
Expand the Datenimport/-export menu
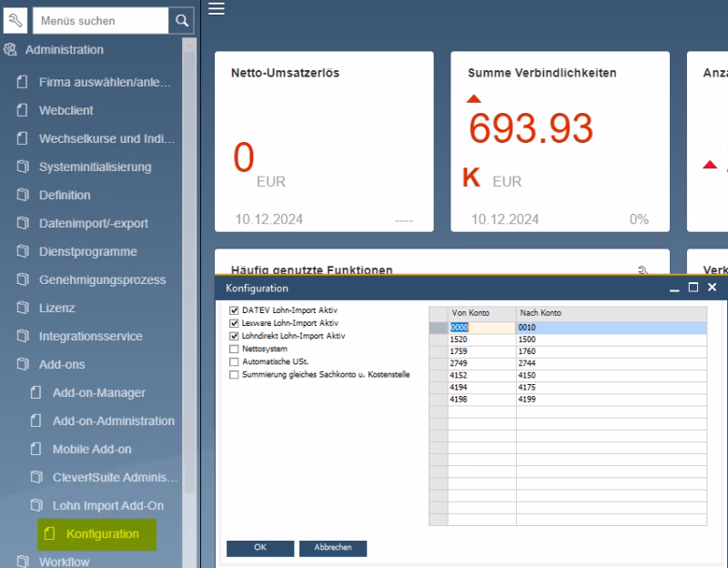pyautogui.click(x=93, y=223)
